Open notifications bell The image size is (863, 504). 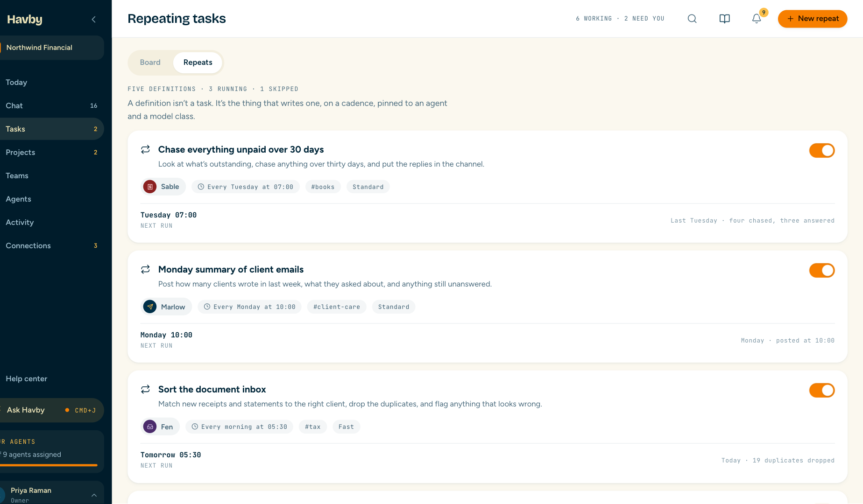click(x=757, y=19)
